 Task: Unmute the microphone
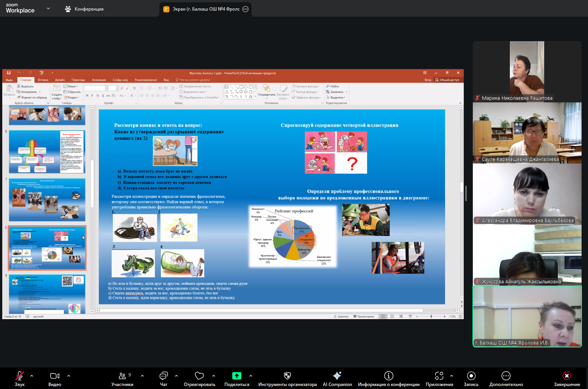(19, 376)
